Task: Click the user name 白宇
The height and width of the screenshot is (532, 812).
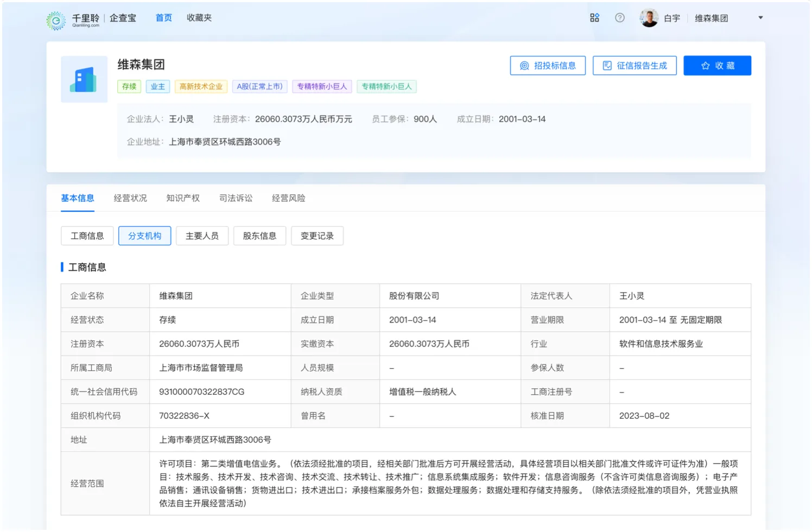Action: 672,18
